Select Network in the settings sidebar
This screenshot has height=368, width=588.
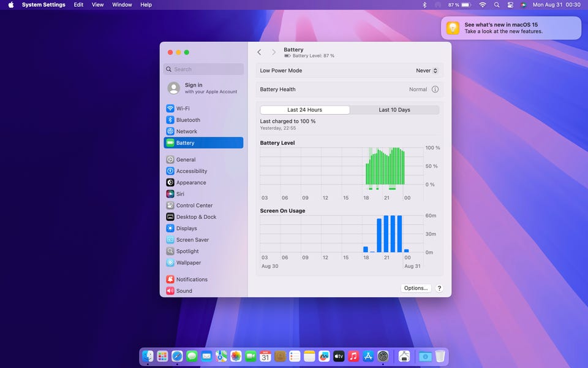(x=203, y=131)
